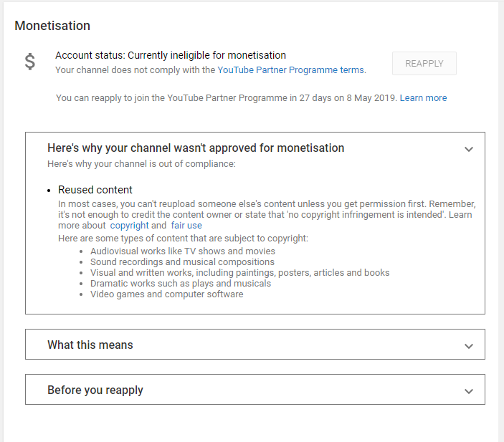Click the out of compliance subtitle text
This screenshot has width=504, height=442.
click(x=141, y=164)
